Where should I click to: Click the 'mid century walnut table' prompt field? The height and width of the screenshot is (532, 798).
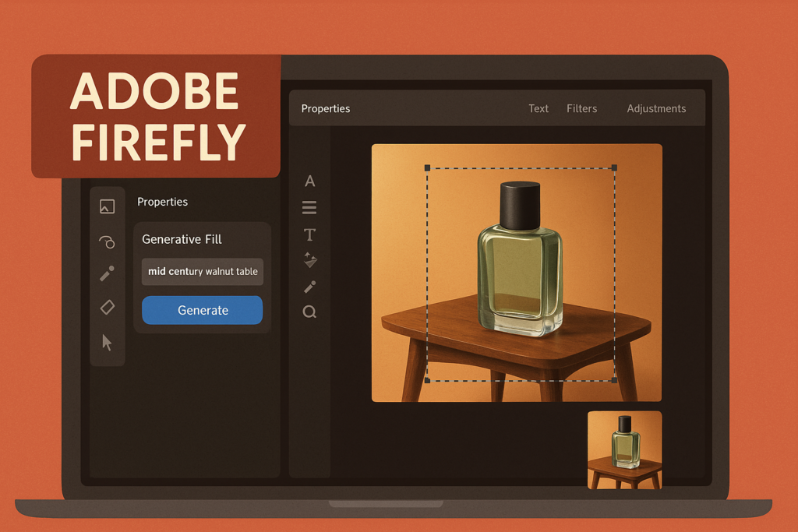tap(203, 272)
